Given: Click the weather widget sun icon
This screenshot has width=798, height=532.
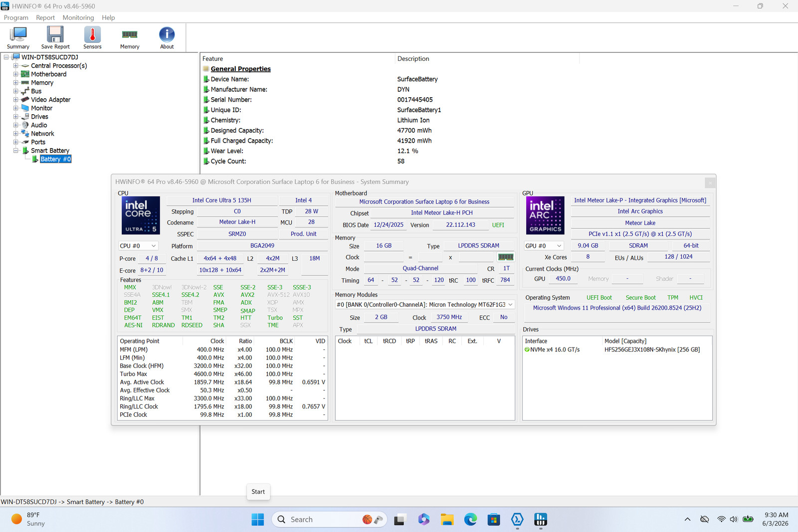Looking at the screenshot, I should pyautogui.click(x=16, y=519).
